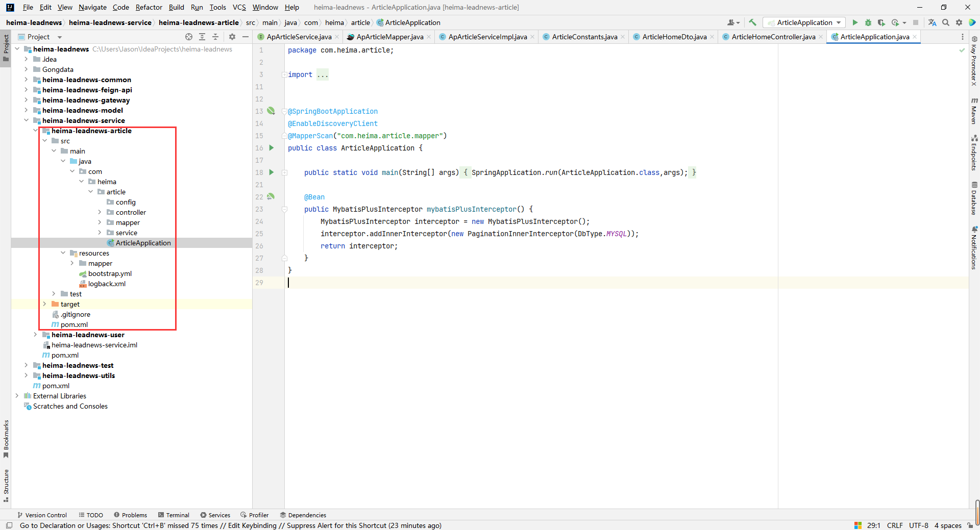Run with Coverage using the shield icon
980x530 pixels.
click(x=881, y=22)
